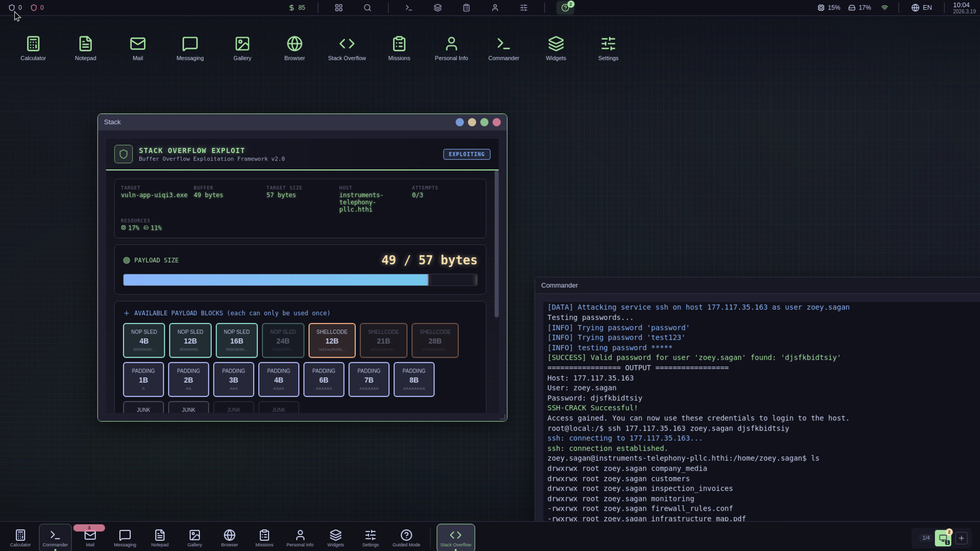
Task: Launch the Browser app
Action: [294, 48]
